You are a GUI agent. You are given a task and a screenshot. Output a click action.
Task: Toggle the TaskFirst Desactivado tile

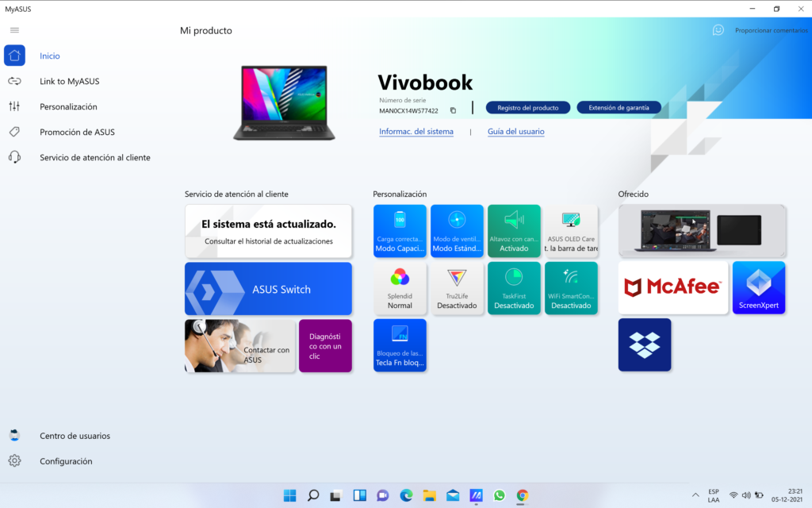514,288
